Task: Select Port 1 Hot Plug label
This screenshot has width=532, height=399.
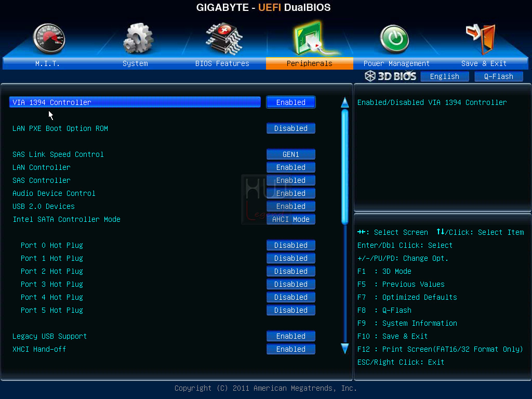Action: (x=52, y=258)
